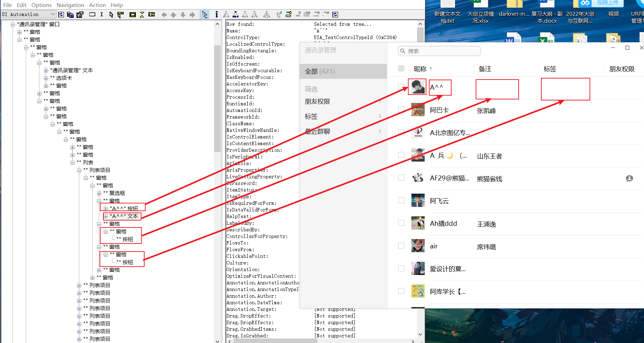Open the Options menu
The width and height of the screenshot is (644, 343).
pyautogui.click(x=42, y=5)
